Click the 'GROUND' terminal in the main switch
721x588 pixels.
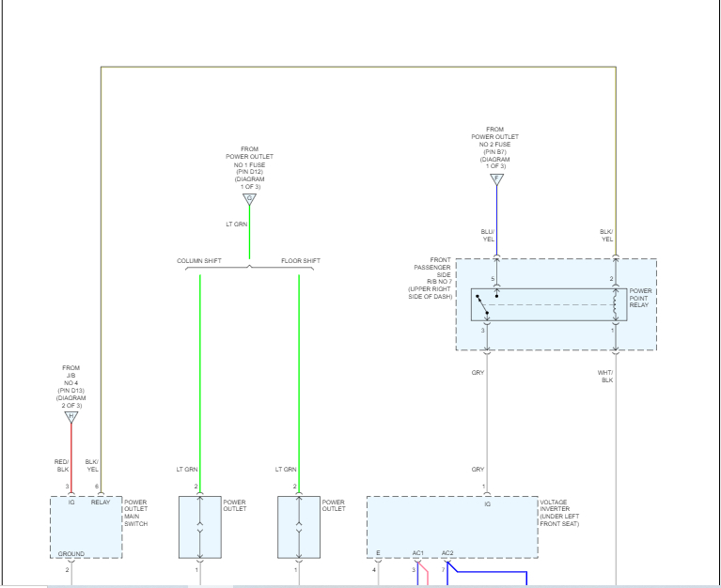click(71, 553)
